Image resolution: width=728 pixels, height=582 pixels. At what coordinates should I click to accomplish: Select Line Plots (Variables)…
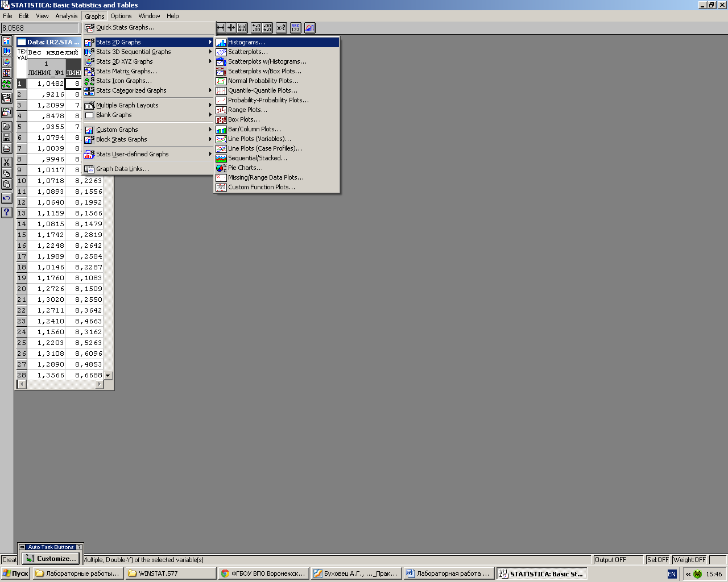[277, 139]
